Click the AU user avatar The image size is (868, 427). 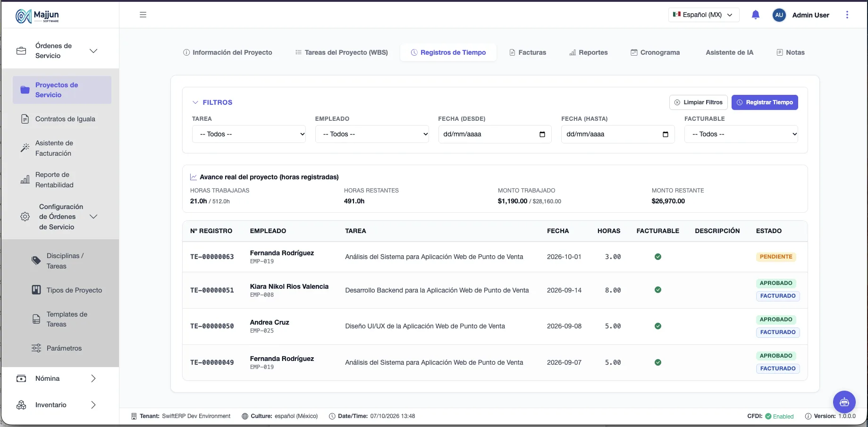[779, 15]
